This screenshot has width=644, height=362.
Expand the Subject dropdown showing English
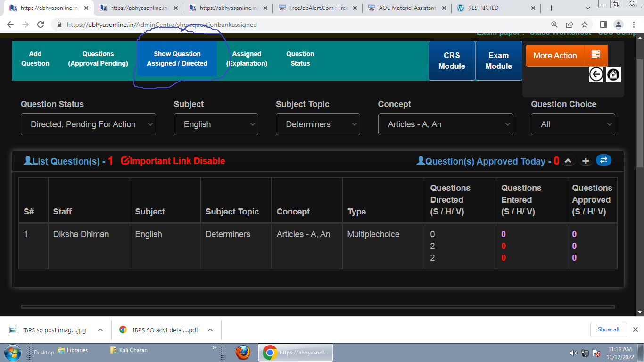[x=216, y=124]
